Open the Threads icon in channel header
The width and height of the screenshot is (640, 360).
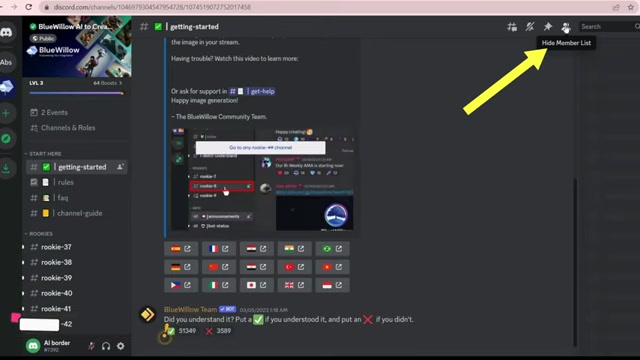click(512, 27)
